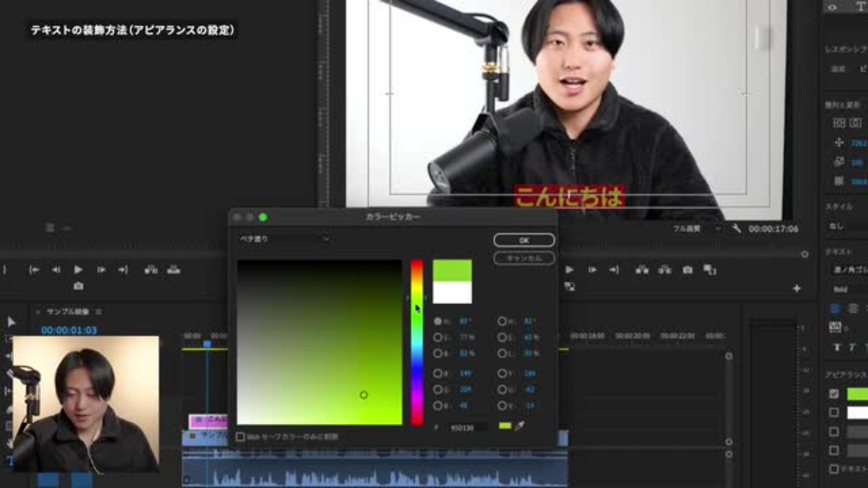Enable the white stroke checkbox
This screenshot has width=868, height=488.
click(x=834, y=412)
